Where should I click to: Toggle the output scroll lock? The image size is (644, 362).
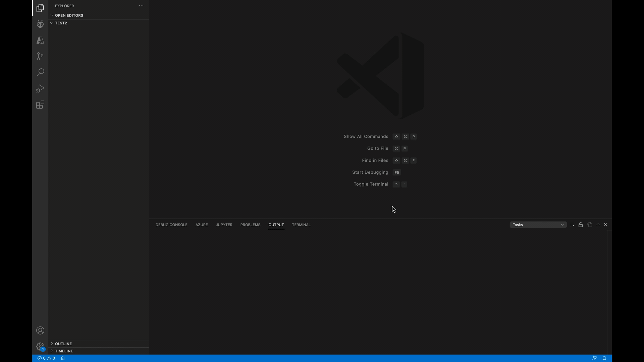click(581, 225)
